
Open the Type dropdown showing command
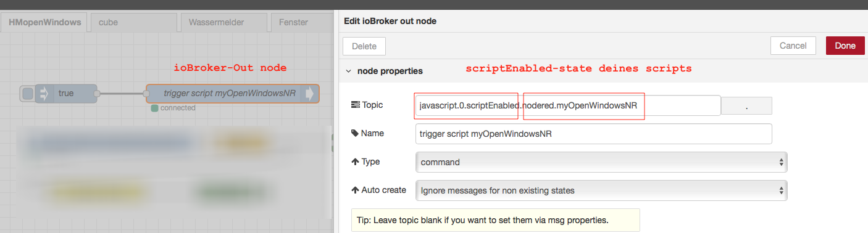602,162
